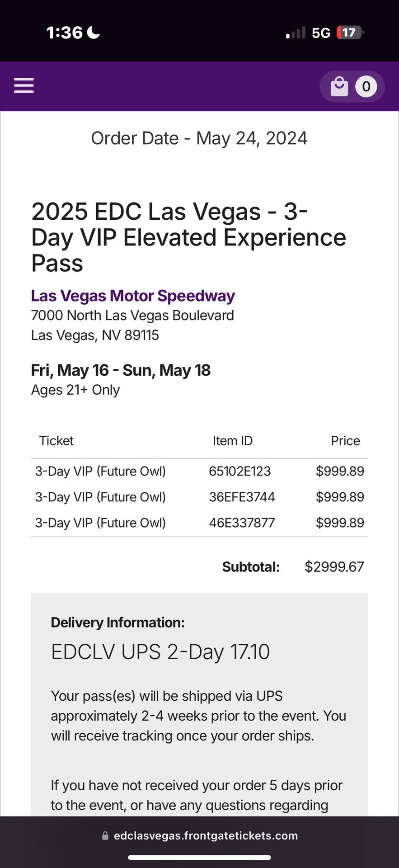The height and width of the screenshot is (868, 399).
Task: Select the ticket row with ID 46E337877
Action: tap(199, 523)
